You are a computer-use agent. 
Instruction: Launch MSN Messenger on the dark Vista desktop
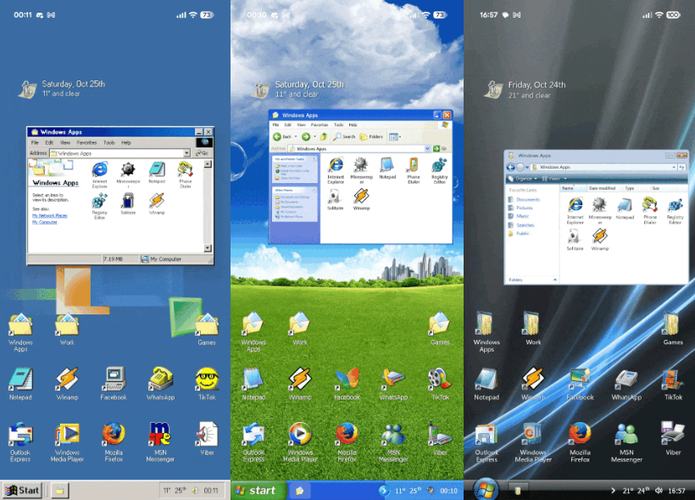(x=627, y=434)
